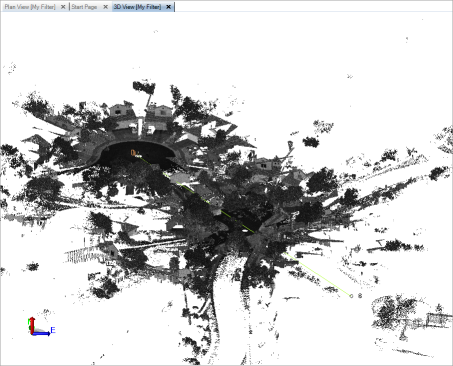
Task: Close the 3D View [My Filter] tab
Action: 169,7
